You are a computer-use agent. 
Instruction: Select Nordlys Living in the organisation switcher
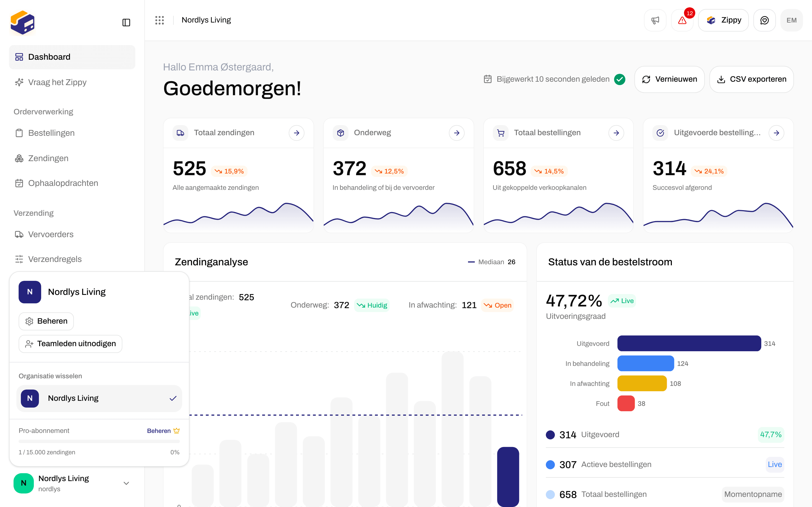[99, 398]
